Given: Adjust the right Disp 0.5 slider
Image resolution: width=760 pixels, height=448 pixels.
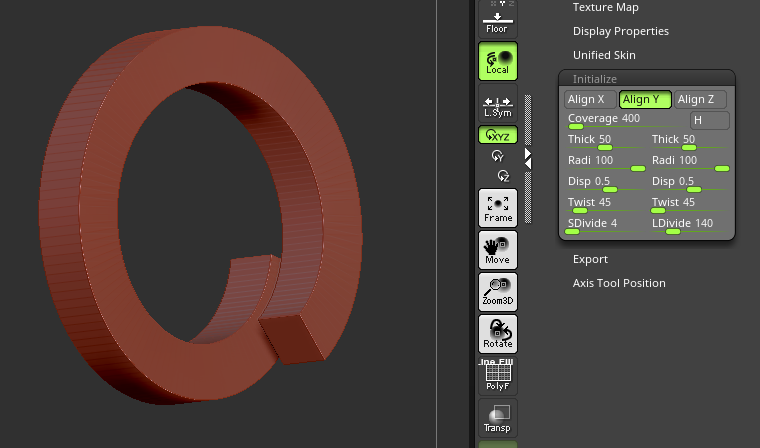Looking at the screenshot, I should pyautogui.click(x=689, y=184).
